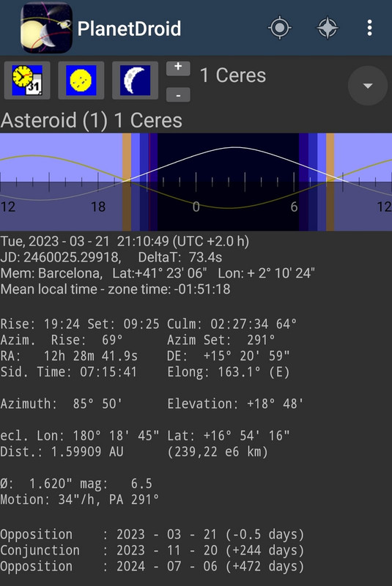Tap the 'DeltaT: 73.4s' value

[180, 258]
